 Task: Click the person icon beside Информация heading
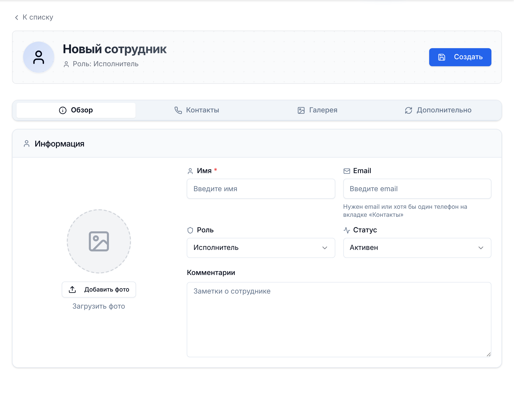click(27, 144)
